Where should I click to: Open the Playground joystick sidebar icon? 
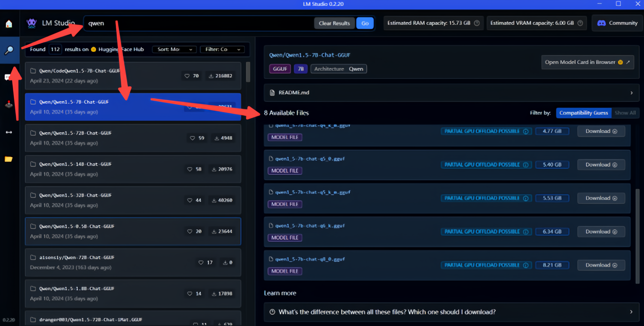[x=9, y=104]
